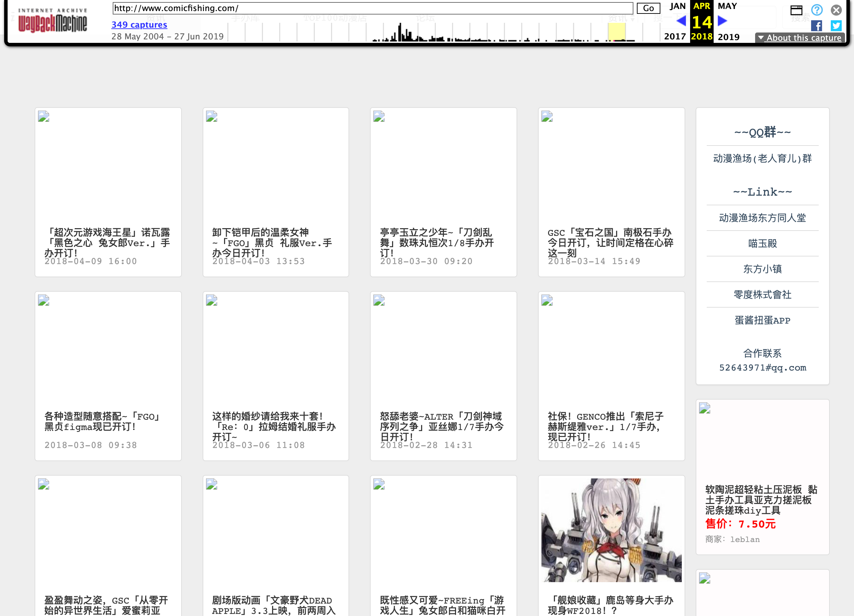854x616 pixels.
Task: Open 蛋酱扭蛋APP sidebar link
Action: 762,320
